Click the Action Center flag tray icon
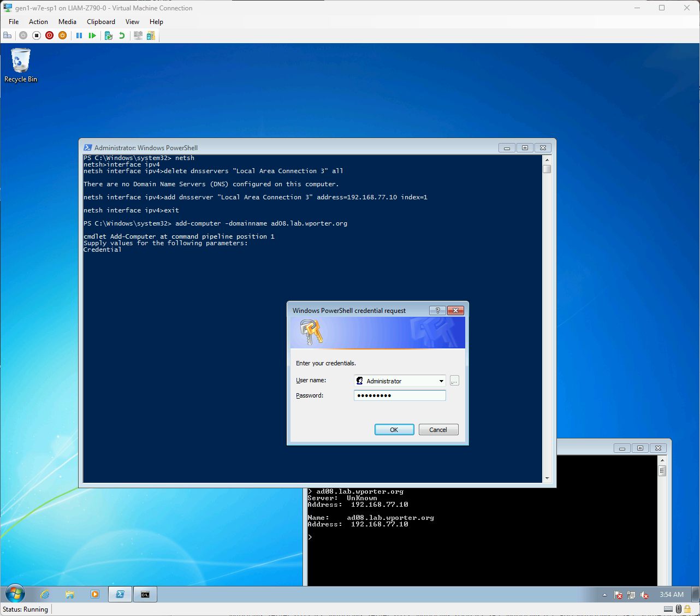 pyautogui.click(x=618, y=595)
